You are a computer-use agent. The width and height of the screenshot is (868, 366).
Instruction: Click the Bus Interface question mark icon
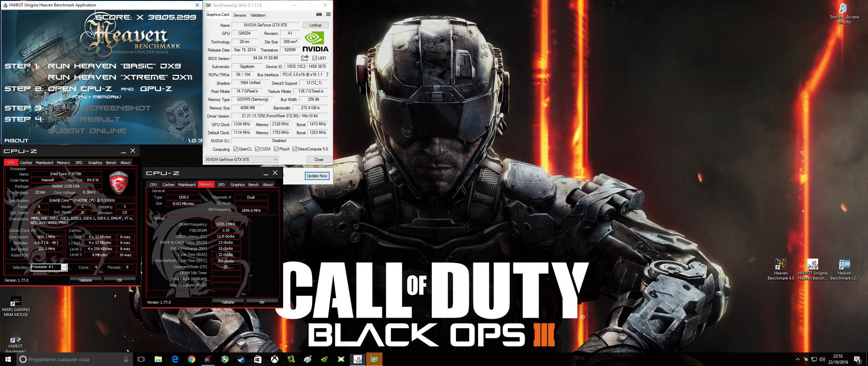pyautogui.click(x=327, y=75)
